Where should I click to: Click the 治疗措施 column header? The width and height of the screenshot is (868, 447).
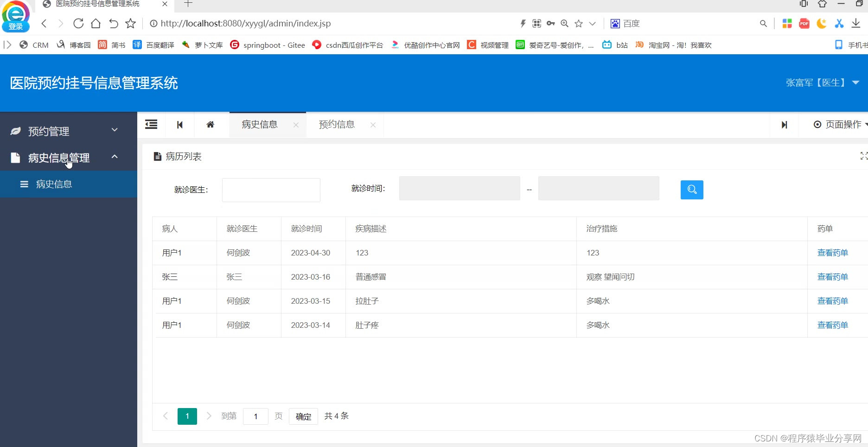click(692, 229)
